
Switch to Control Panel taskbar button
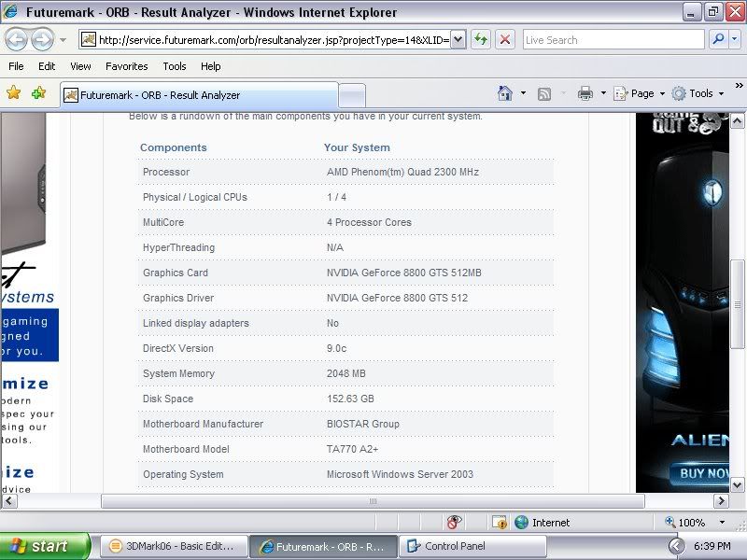pyautogui.click(x=472, y=546)
